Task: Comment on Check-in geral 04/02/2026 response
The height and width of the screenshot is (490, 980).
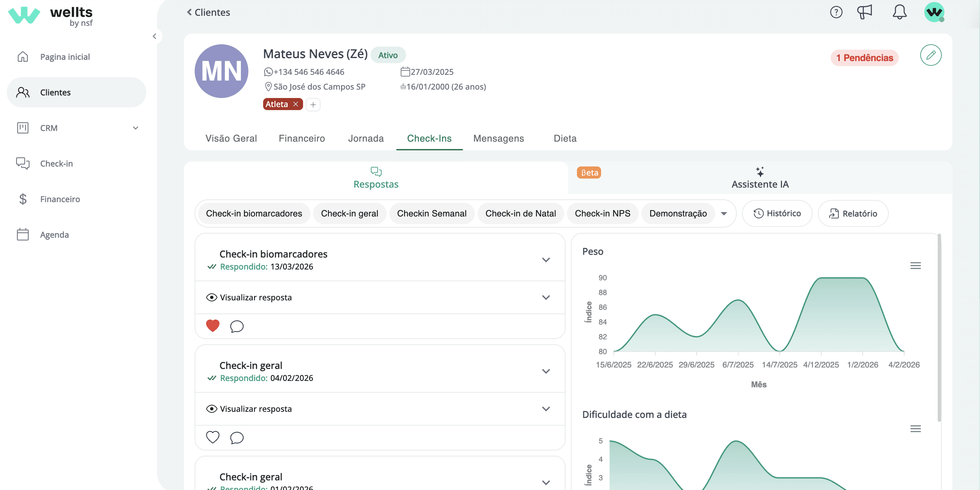Action: [x=237, y=438]
